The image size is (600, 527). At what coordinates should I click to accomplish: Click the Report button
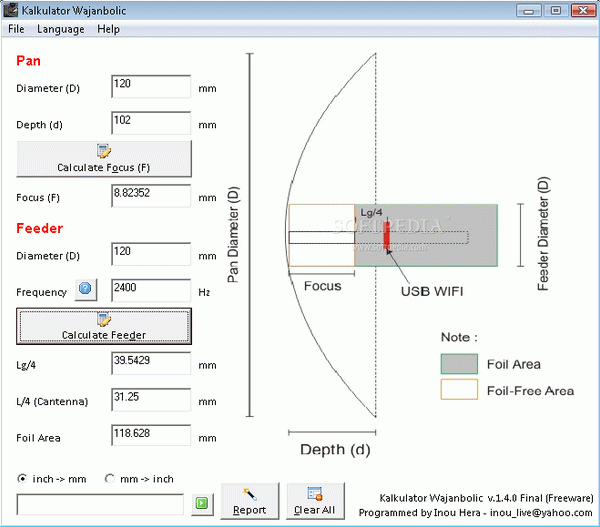coord(249,501)
